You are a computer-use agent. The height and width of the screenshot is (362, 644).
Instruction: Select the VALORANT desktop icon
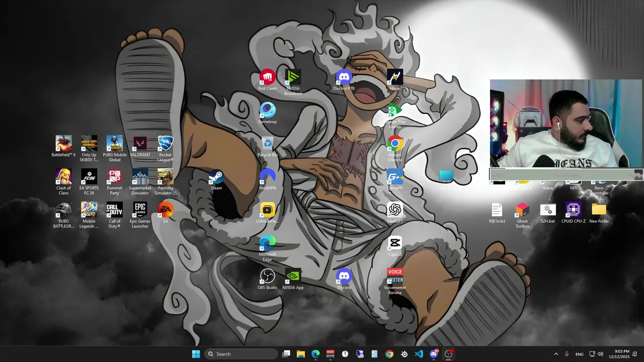[140, 147]
